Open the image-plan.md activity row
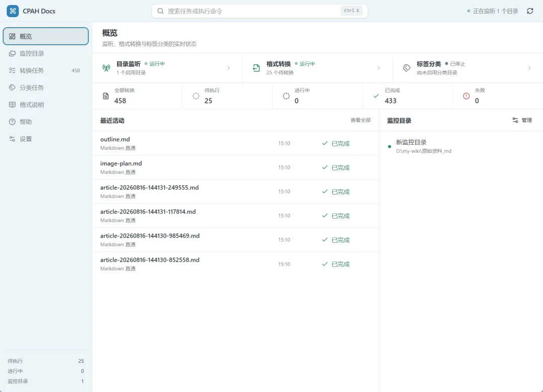The width and height of the screenshot is (543, 392). [235, 167]
